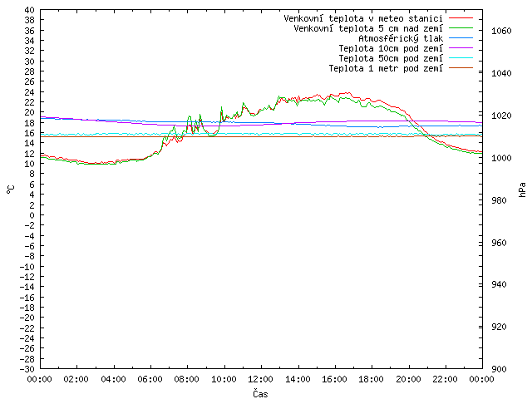Click the blue legend line sample for Atmosférický tlak
The image size is (532, 399).
[461, 38]
